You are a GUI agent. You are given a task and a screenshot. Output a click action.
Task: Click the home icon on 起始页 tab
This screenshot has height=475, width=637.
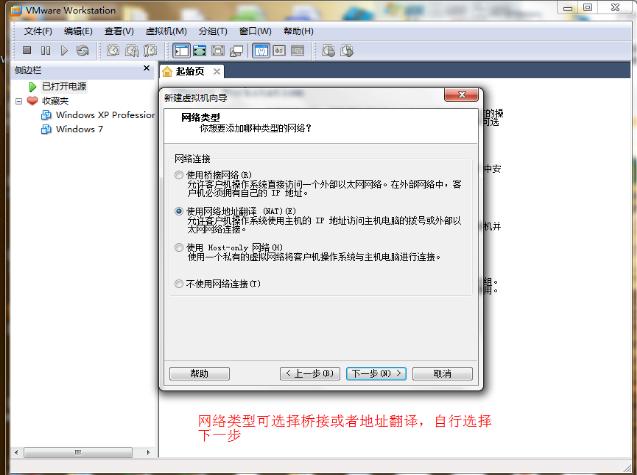tap(167, 72)
